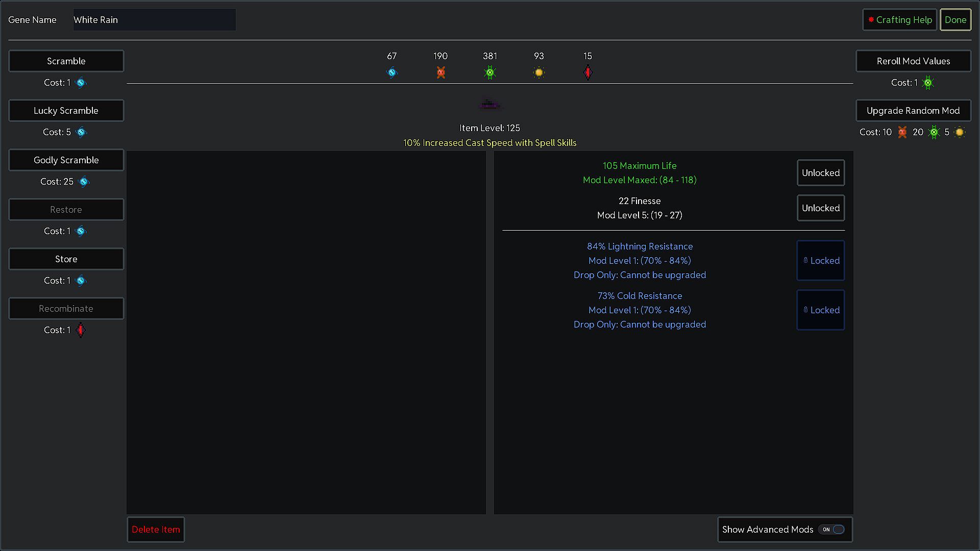Click the red crystal under Recombinate cost

point(81,331)
